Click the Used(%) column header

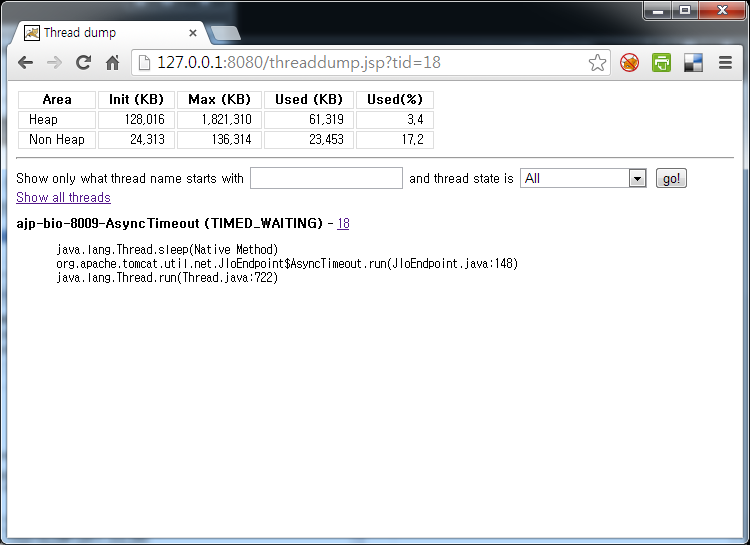[394, 100]
